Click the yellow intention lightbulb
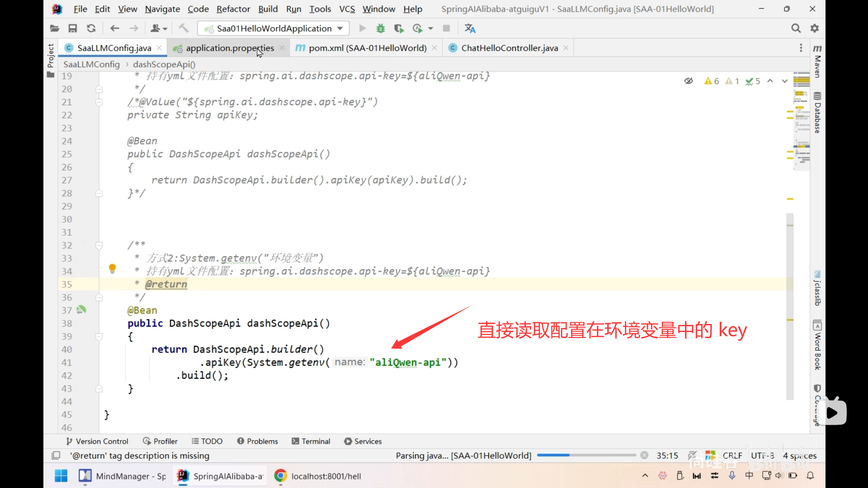Screen dimensions: 868x488 point(113,268)
